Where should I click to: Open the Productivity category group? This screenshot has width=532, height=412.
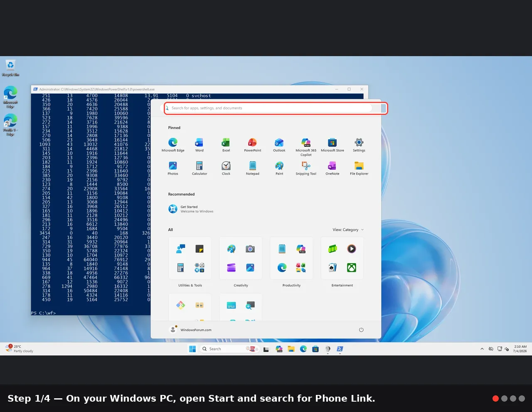pos(292,262)
